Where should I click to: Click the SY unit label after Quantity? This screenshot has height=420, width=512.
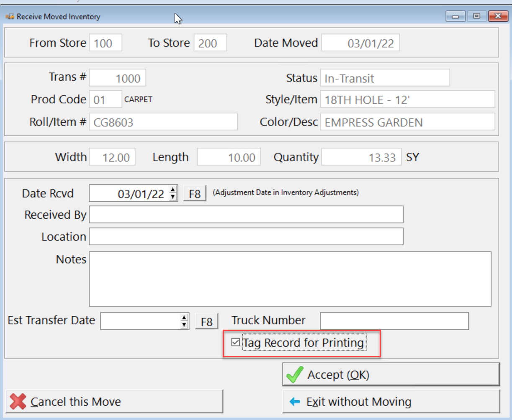click(412, 157)
